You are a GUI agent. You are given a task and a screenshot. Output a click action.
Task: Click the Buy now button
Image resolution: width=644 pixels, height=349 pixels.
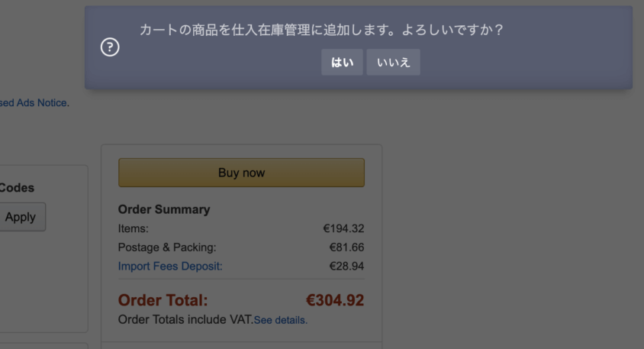pos(241,173)
